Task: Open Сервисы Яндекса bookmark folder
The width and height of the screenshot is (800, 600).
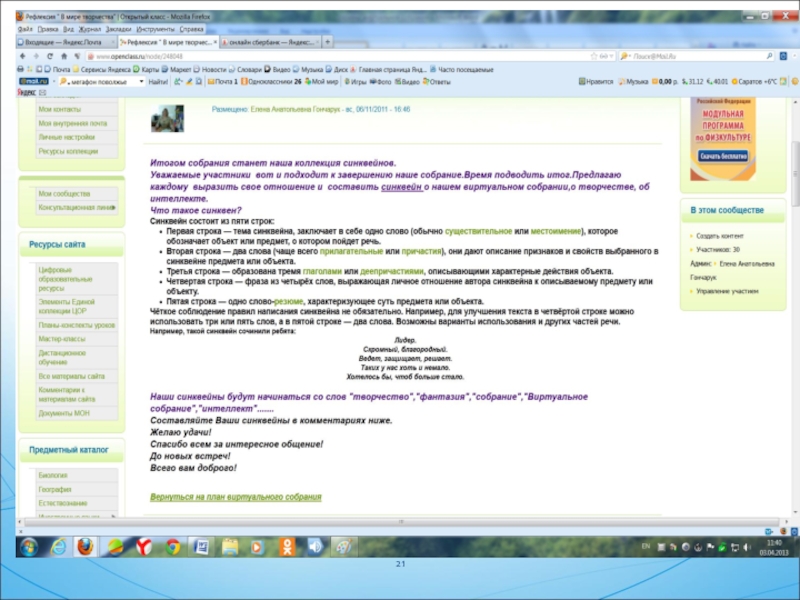Action: tap(102, 69)
